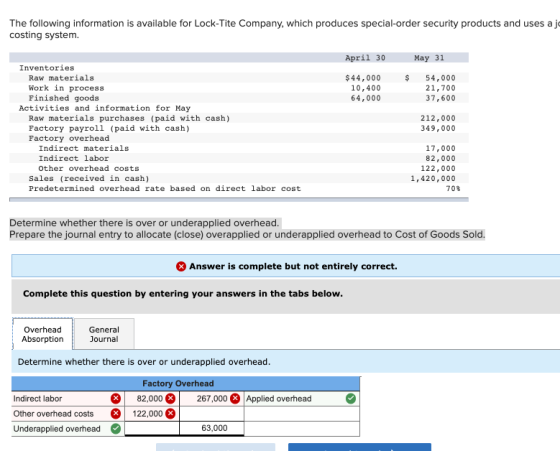
Task: Click the red X in answer status banner
Action: click(181, 266)
